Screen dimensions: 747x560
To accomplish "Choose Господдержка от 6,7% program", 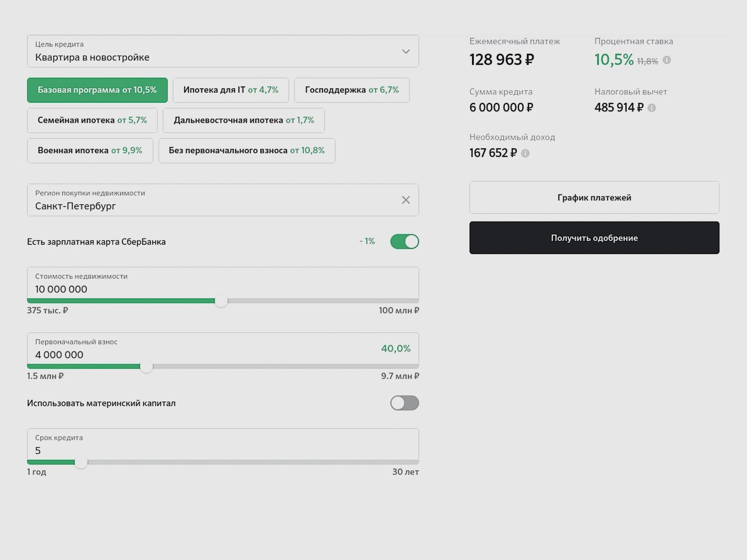I will pyautogui.click(x=352, y=90).
